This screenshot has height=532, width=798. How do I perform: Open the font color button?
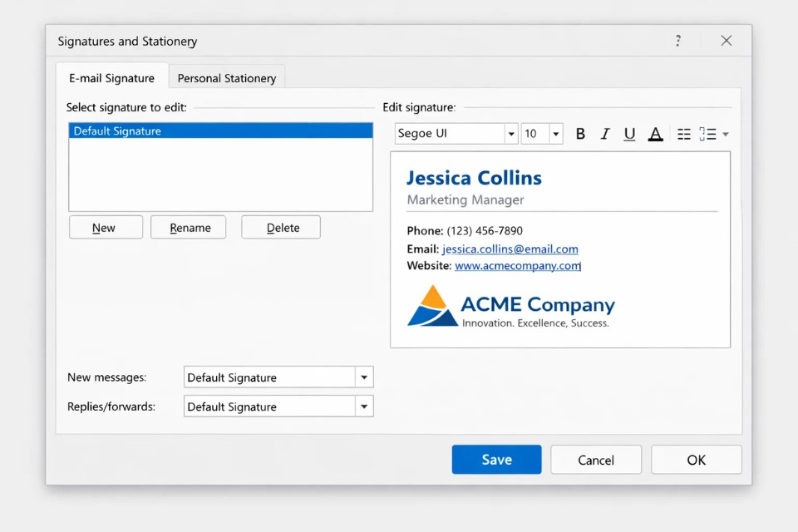655,134
